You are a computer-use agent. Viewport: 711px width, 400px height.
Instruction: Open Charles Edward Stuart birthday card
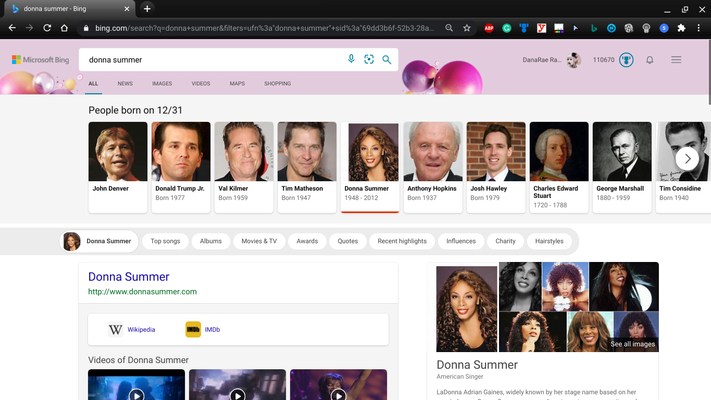[x=559, y=167]
